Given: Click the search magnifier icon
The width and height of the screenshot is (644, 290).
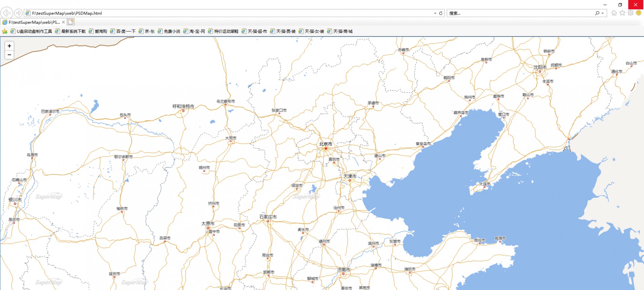Looking at the screenshot, I should pyautogui.click(x=597, y=13).
